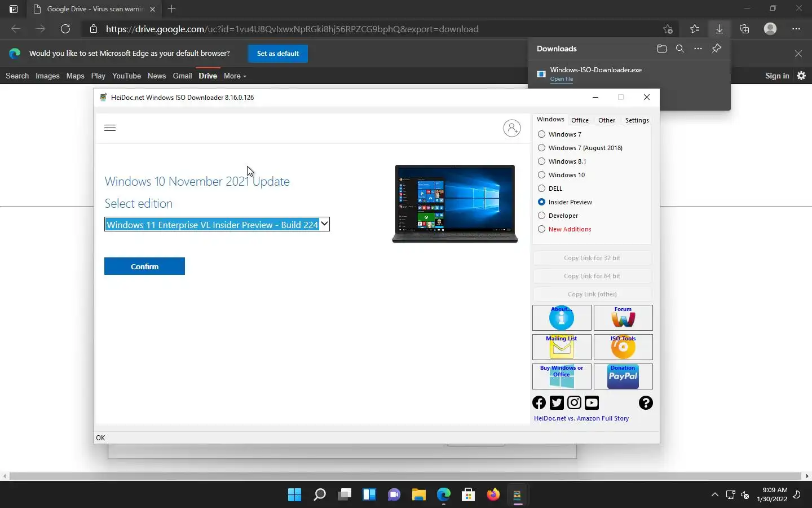Open YouTube in Google nav bar
The image size is (812, 508).
(x=126, y=76)
